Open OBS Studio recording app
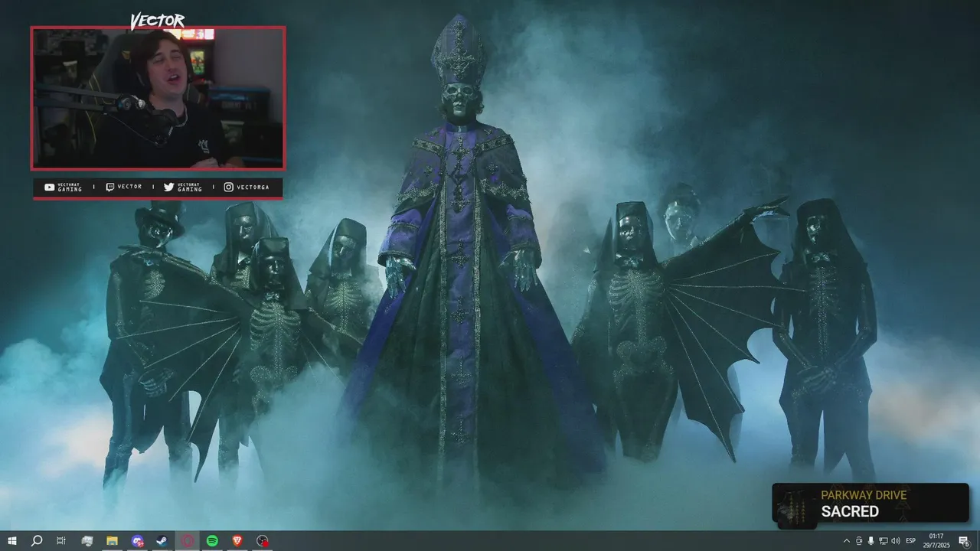980x551 pixels. 262,541
